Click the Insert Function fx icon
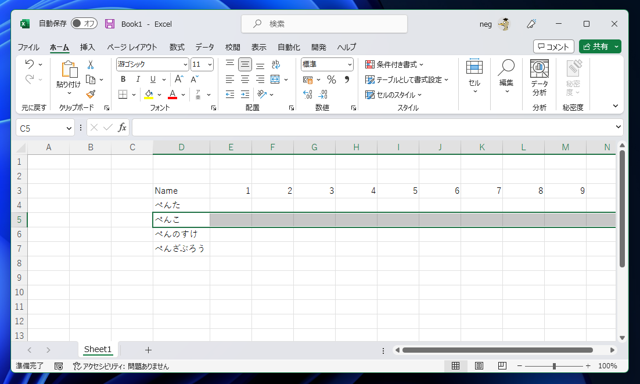 click(x=122, y=128)
